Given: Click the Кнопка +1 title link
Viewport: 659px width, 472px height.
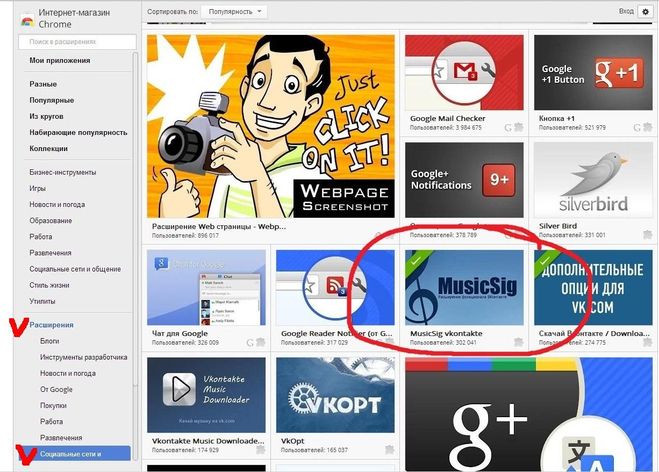Looking at the screenshot, I should (x=556, y=119).
